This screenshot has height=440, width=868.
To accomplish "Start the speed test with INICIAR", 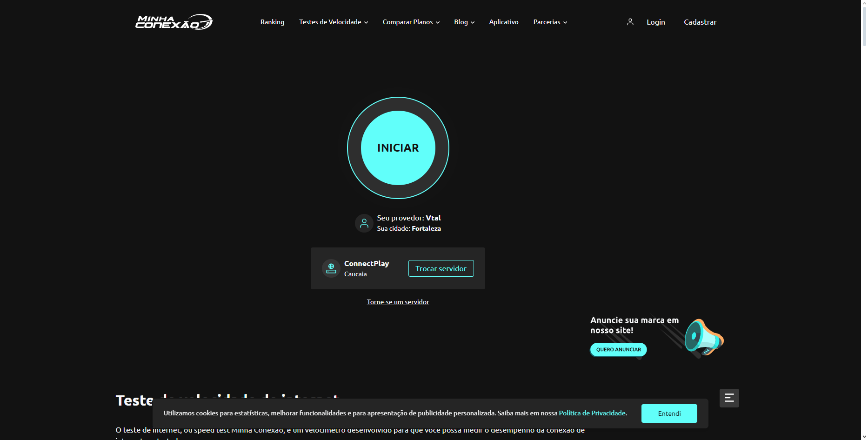I will 398,148.
